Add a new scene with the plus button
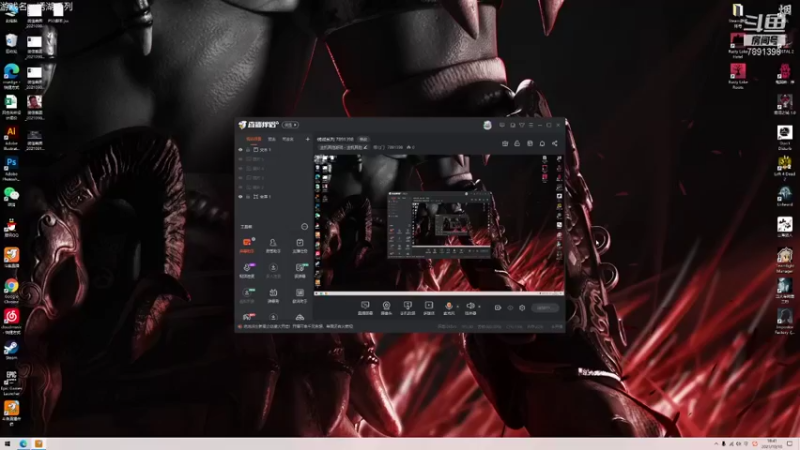Screen dimensions: 800x450 click(x=307, y=139)
